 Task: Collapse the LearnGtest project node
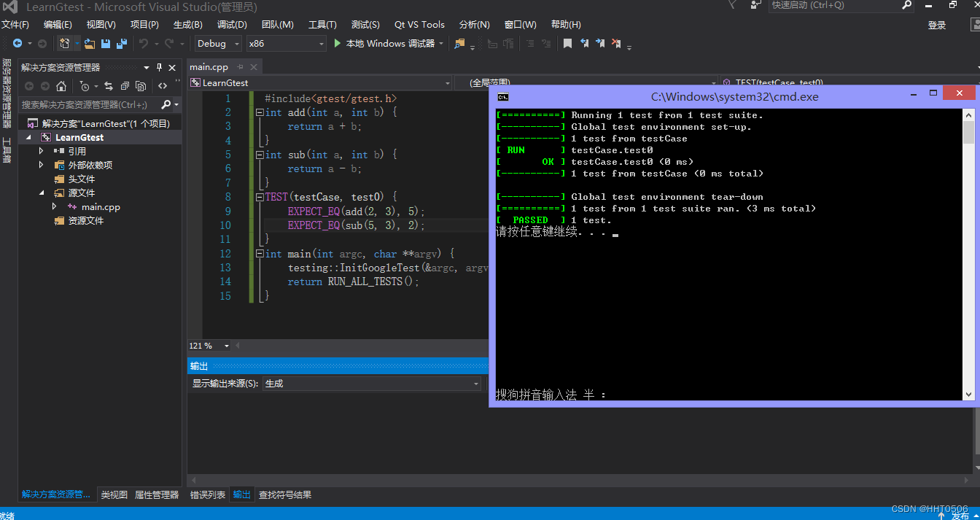(29, 137)
